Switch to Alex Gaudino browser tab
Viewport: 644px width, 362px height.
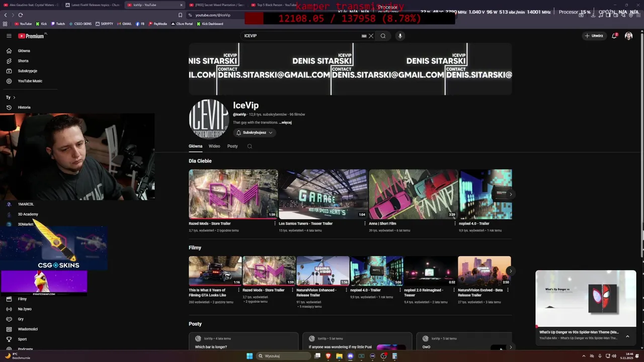click(30, 5)
